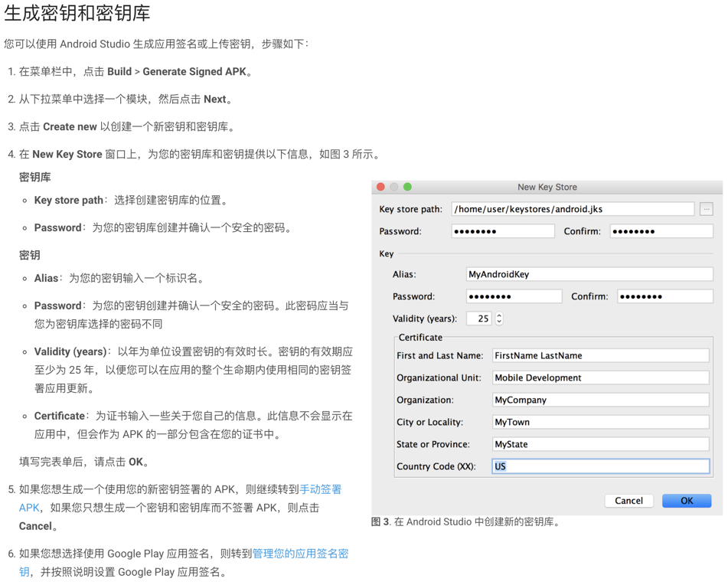Select the City or Locality field
Viewport: 728px width, 585px height.
[x=600, y=422]
